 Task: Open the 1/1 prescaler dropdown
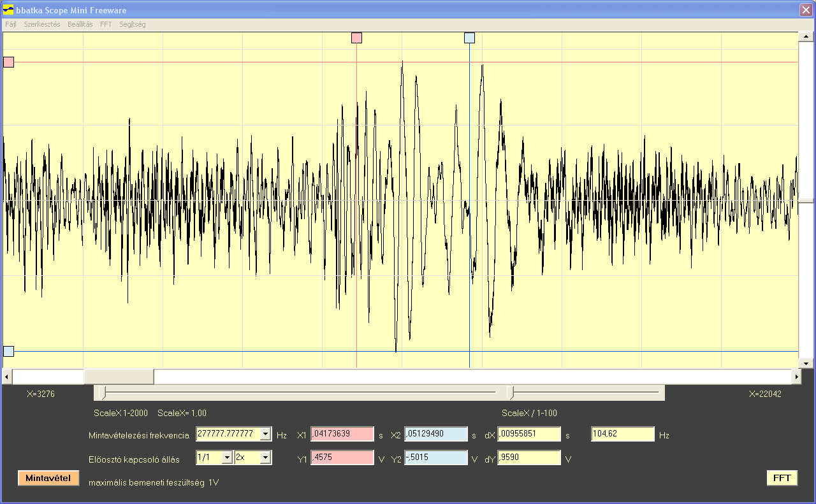226,457
